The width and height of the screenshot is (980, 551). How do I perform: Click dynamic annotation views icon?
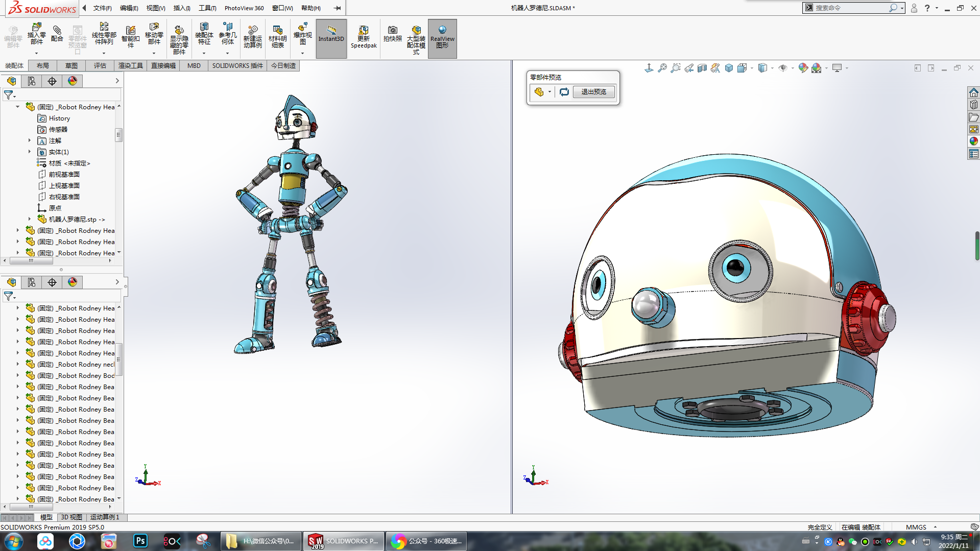coord(715,68)
